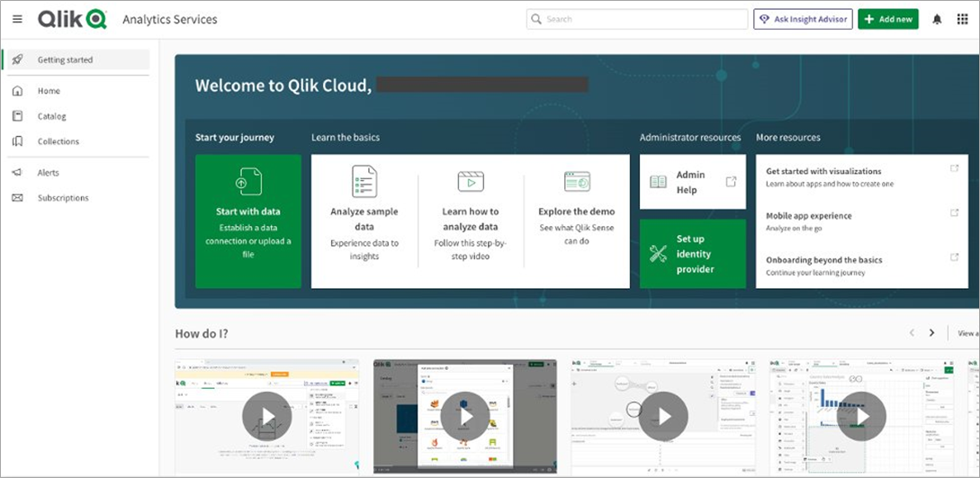The height and width of the screenshot is (478, 980).
Task: Click the Getting started rocket icon
Action: point(17,59)
